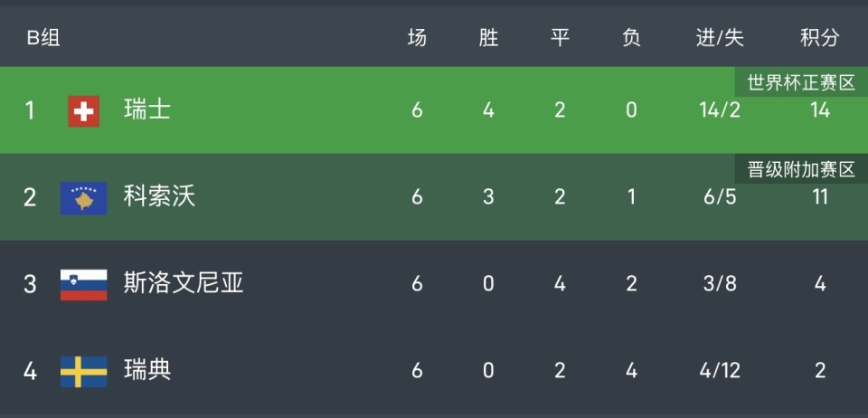The width and height of the screenshot is (868, 418).
Task: Click the Sweden flag icon
Action: coord(84,371)
